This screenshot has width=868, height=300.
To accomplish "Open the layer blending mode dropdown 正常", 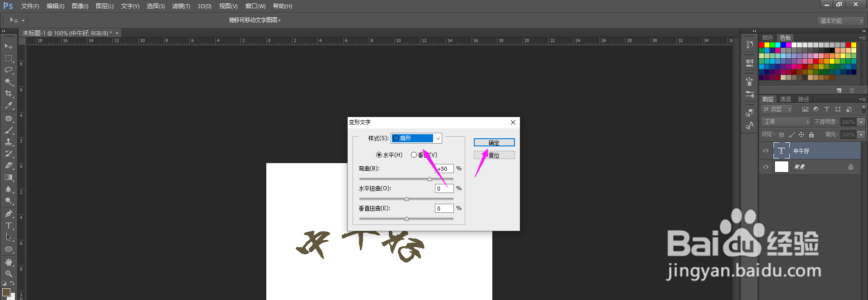I will [786, 122].
